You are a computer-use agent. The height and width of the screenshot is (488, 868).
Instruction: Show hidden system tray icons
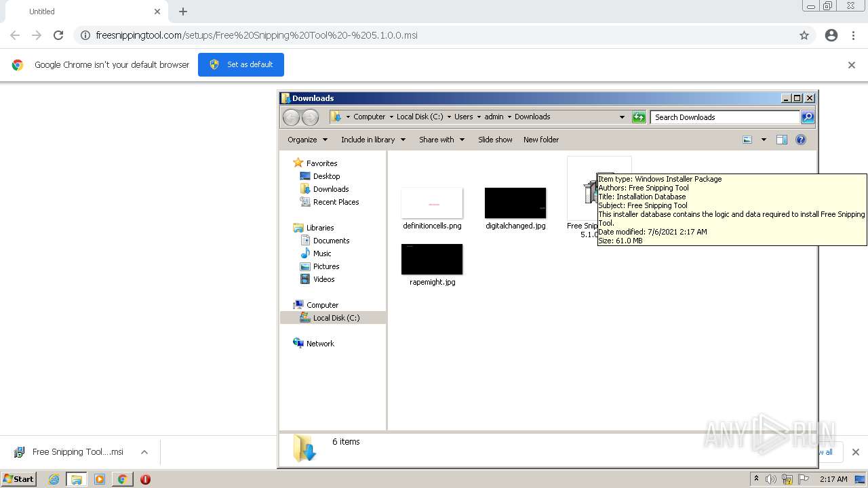(756, 479)
